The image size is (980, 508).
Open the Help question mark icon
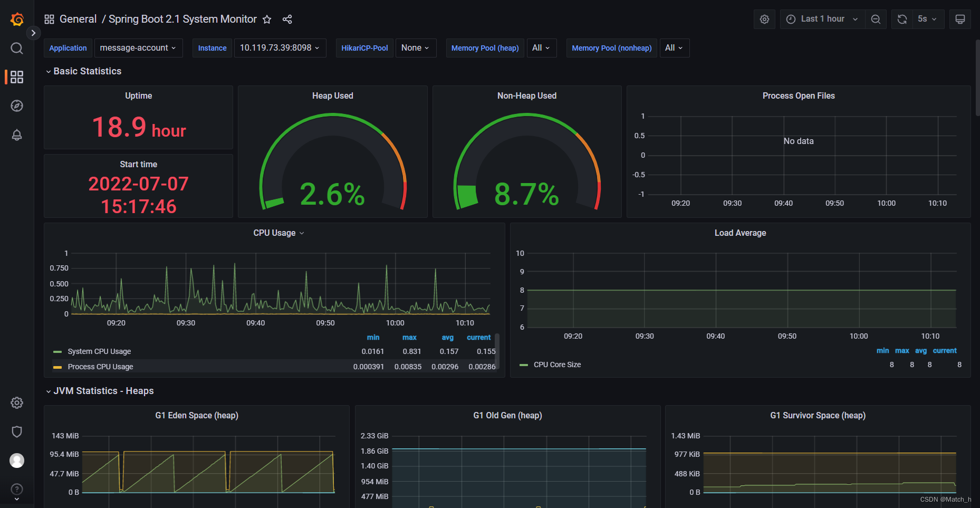pos(17,489)
